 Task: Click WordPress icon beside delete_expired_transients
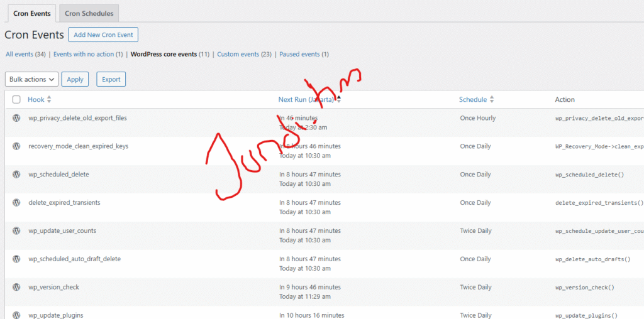16,203
